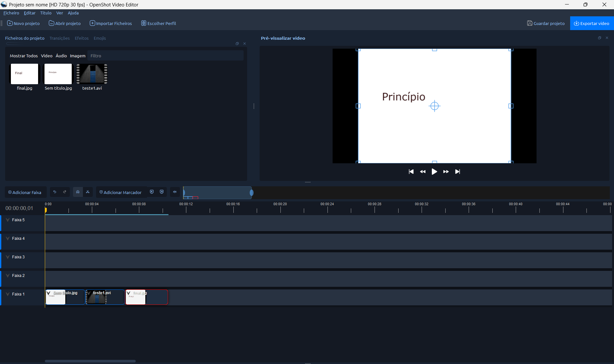
Task: Switch to the Efeitos tab
Action: coord(82,38)
